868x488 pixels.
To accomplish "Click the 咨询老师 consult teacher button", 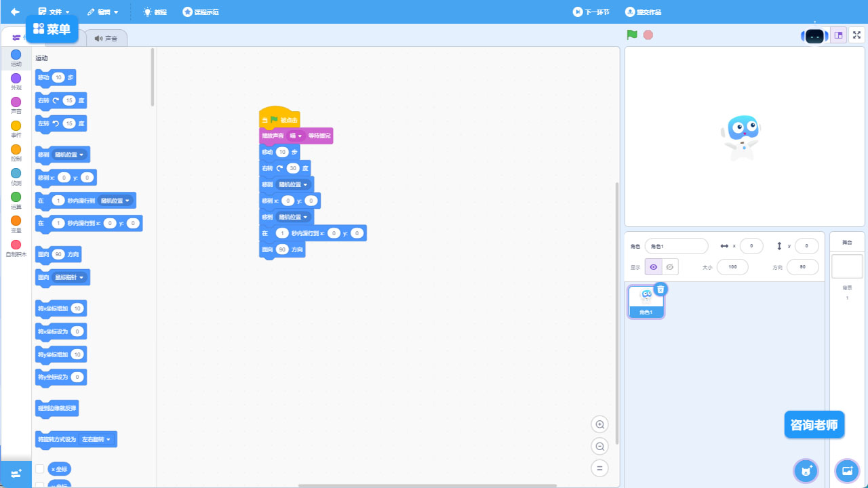I will [814, 424].
